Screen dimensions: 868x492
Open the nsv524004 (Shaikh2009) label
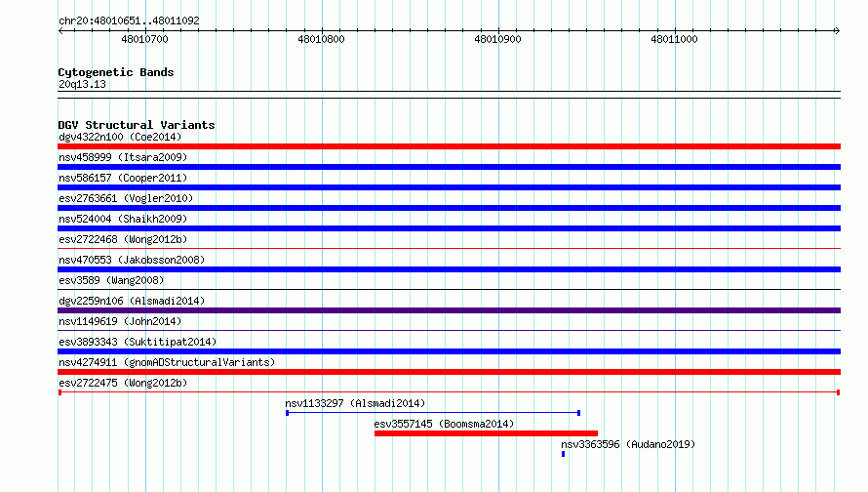click(x=123, y=219)
